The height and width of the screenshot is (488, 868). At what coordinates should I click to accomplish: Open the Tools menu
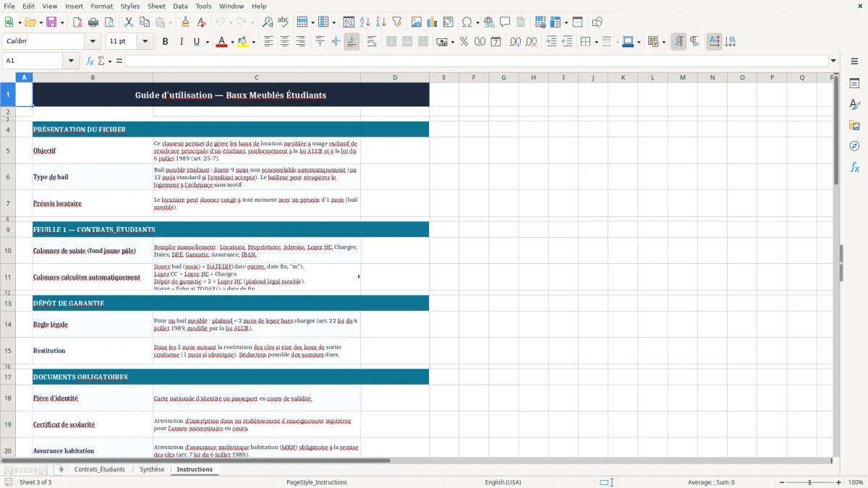click(203, 6)
